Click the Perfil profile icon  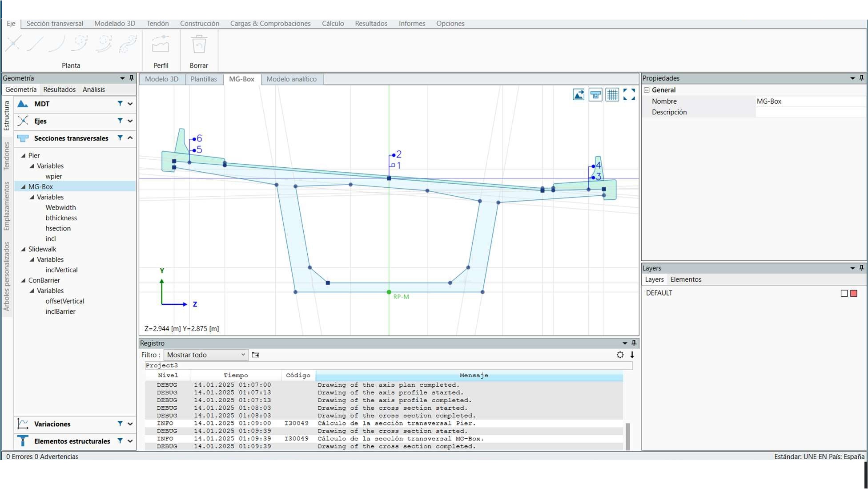point(161,45)
